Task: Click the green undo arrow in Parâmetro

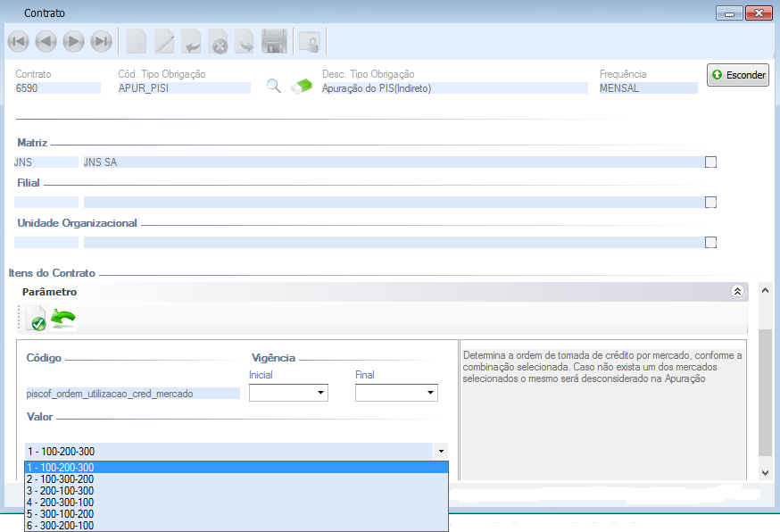Action: point(63,318)
